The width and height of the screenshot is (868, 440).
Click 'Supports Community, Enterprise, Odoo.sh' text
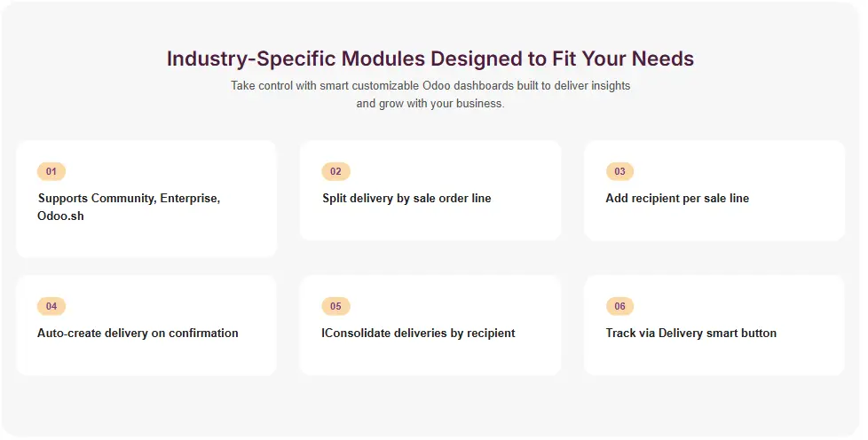coord(129,207)
